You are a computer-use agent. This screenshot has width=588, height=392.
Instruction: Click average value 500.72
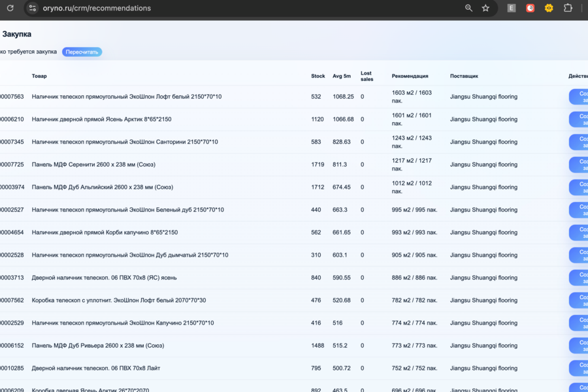point(342,368)
